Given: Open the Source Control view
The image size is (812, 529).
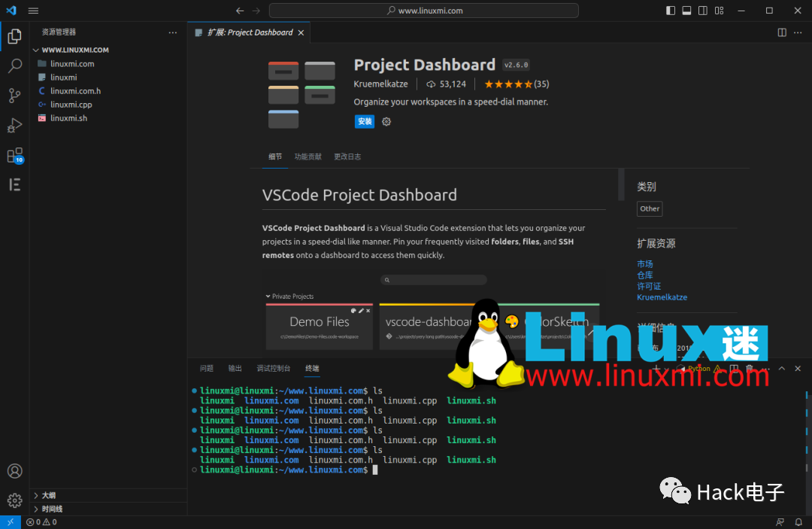Looking at the screenshot, I should 14,96.
